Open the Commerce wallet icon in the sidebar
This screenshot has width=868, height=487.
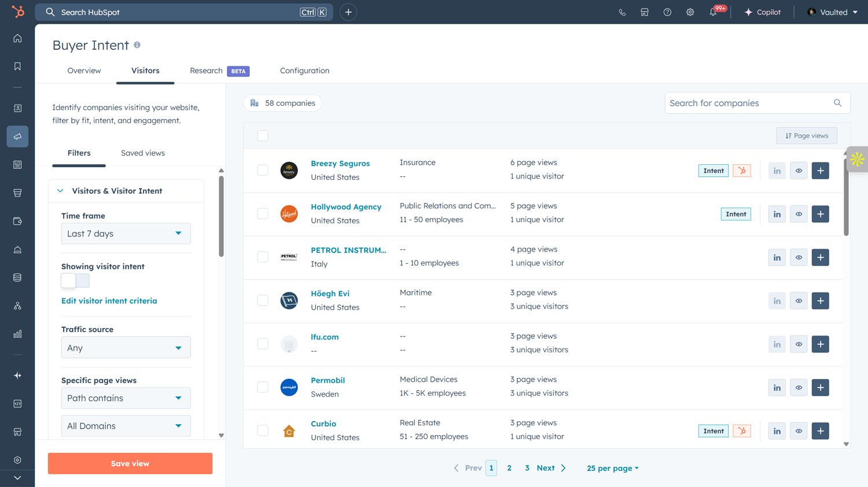(17, 221)
